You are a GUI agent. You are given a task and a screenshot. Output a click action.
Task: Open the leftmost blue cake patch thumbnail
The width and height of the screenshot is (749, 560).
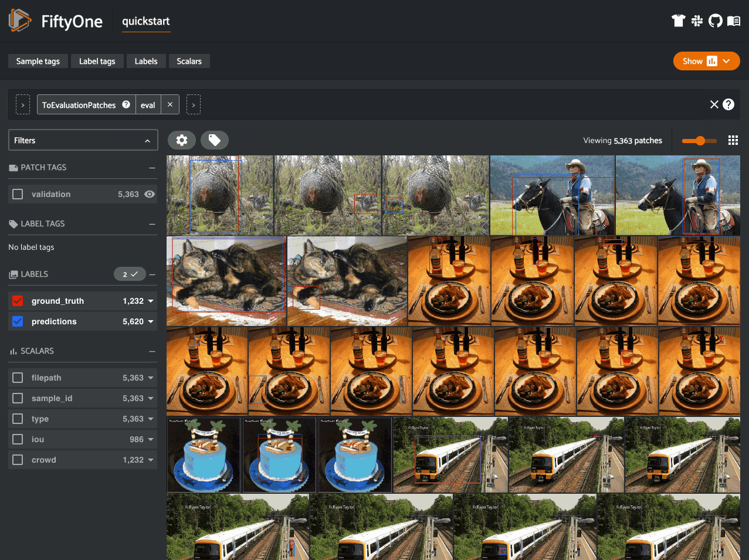click(204, 454)
